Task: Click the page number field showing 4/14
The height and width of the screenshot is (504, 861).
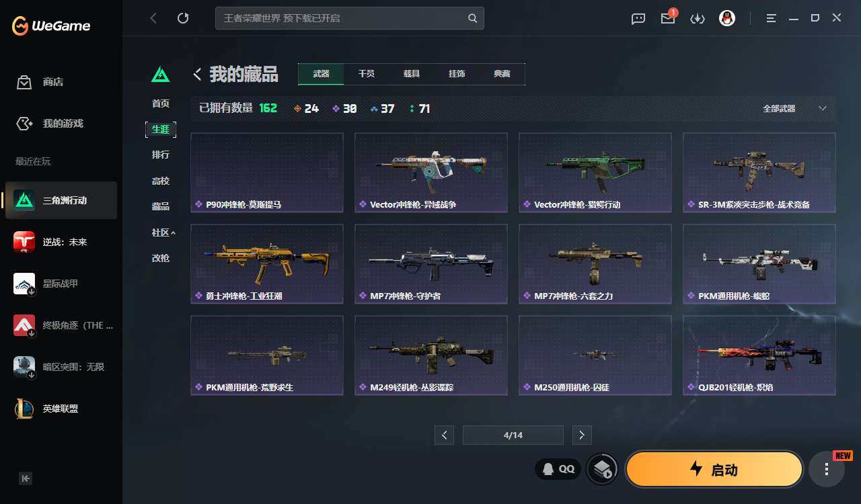Action: [x=513, y=435]
